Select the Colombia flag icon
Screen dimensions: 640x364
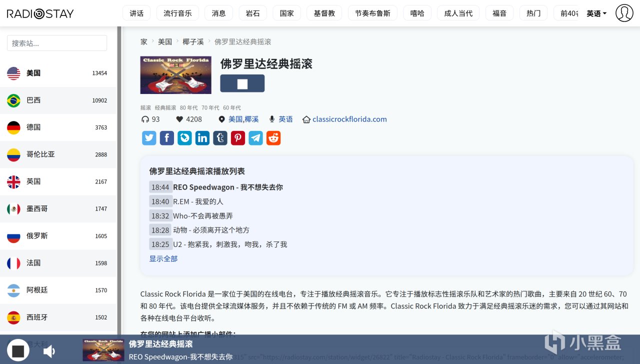click(13, 154)
